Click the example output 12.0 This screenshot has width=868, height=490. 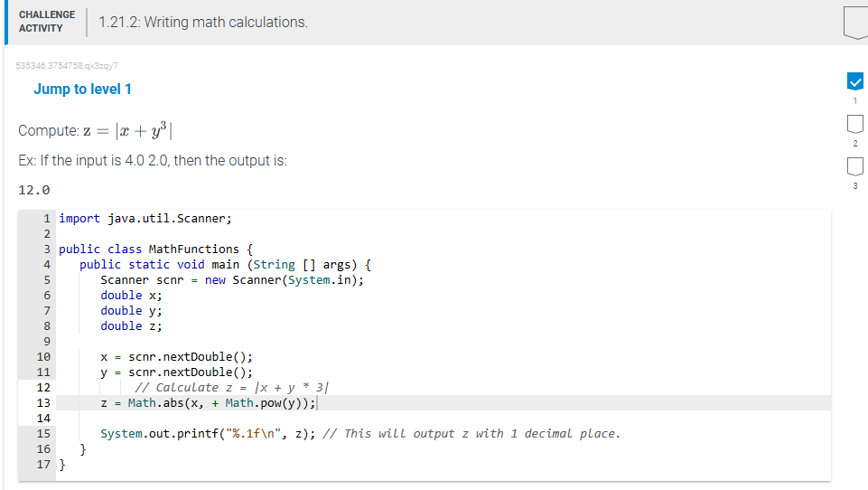tap(33, 190)
